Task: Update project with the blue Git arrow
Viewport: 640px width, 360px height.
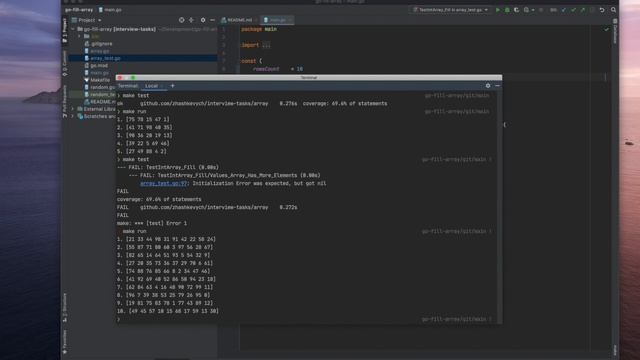Action: click(564, 10)
